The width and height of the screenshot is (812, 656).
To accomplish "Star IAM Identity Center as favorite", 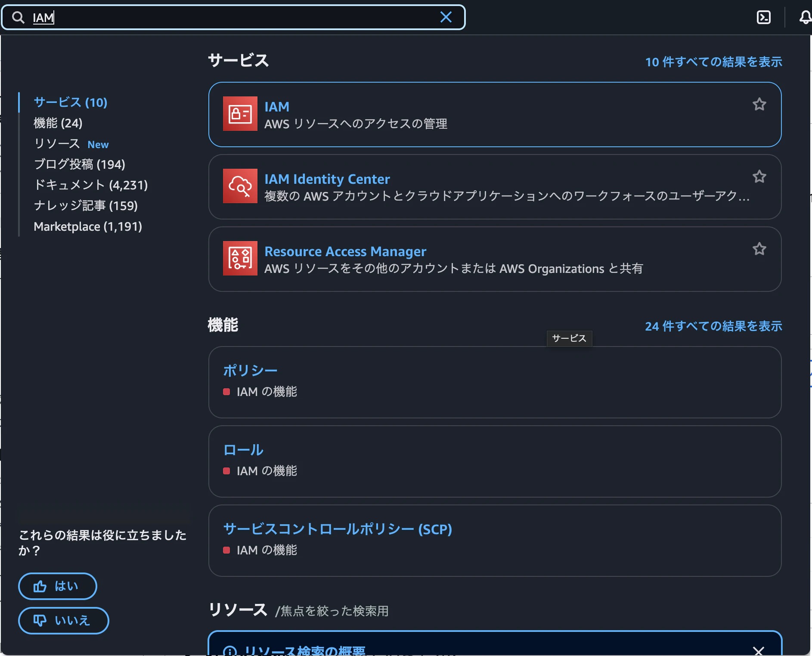I will click(x=759, y=176).
